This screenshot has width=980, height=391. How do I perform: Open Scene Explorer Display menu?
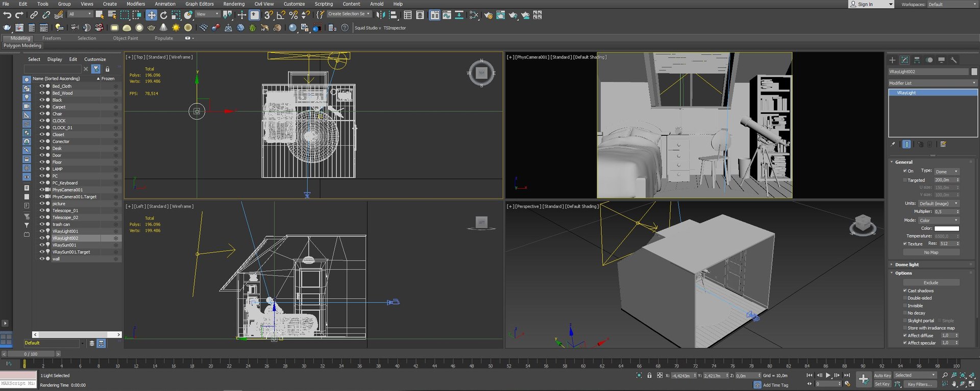click(x=55, y=59)
